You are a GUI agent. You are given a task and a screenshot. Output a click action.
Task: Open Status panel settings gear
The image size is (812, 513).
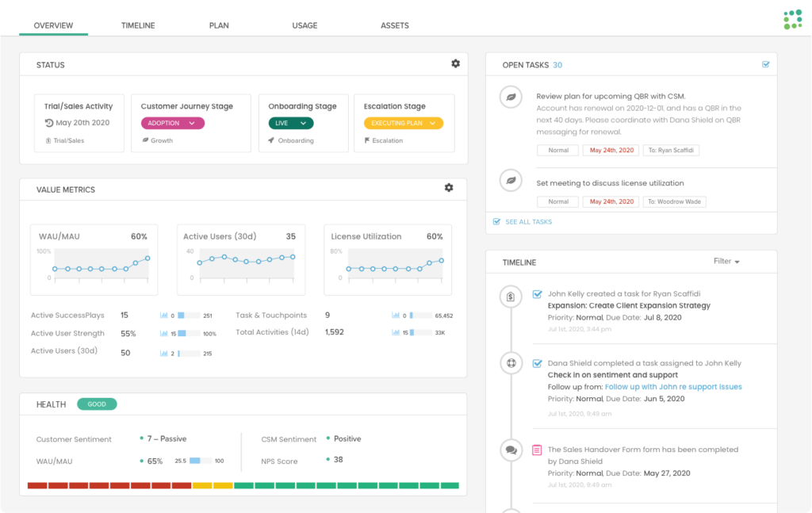pyautogui.click(x=455, y=63)
